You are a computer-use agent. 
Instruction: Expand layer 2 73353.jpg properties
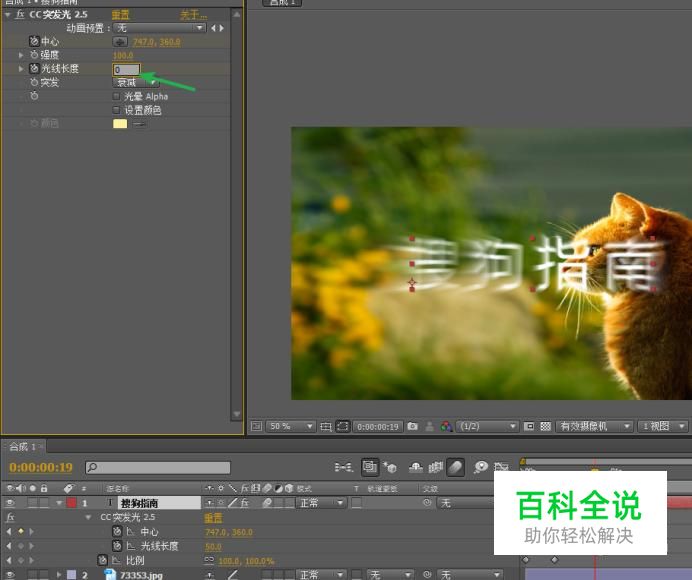[59, 574]
